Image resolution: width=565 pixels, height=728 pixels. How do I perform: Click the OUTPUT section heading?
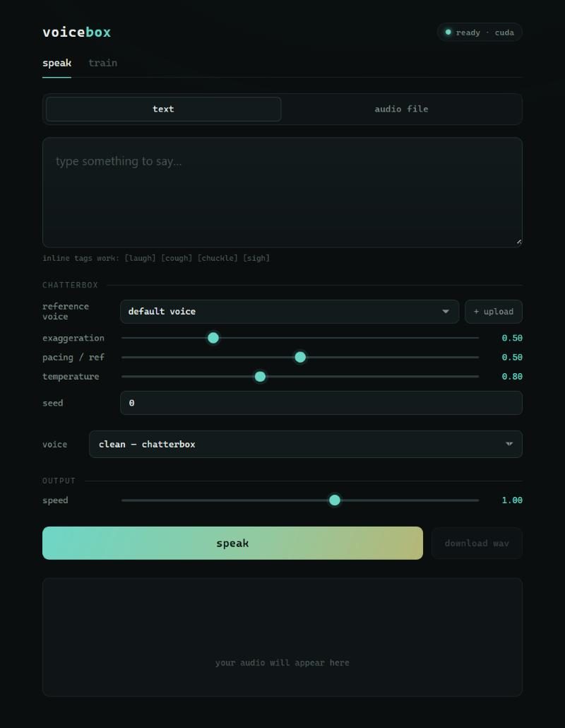tap(59, 481)
